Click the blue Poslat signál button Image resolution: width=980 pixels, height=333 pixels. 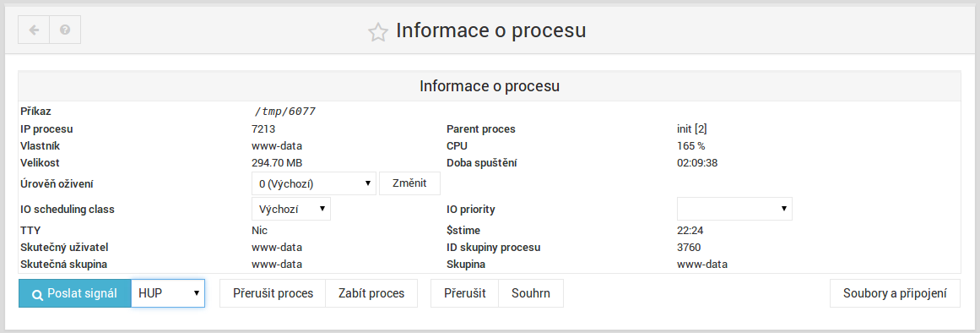(x=75, y=293)
